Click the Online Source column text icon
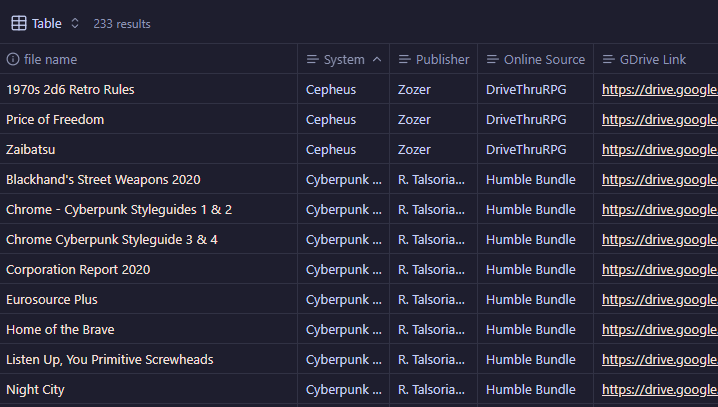Viewport: 718px width, 407px height. pyautogui.click(x=493, y=60)
